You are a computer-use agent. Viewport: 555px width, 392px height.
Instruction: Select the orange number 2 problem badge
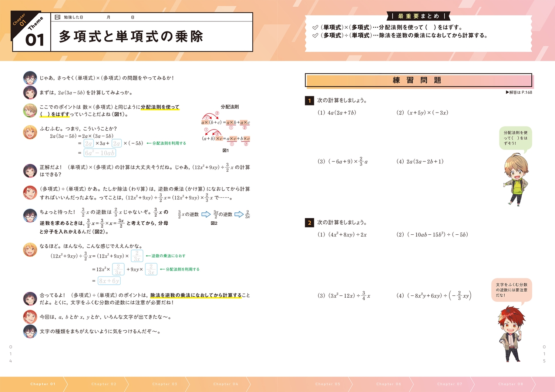309,222
